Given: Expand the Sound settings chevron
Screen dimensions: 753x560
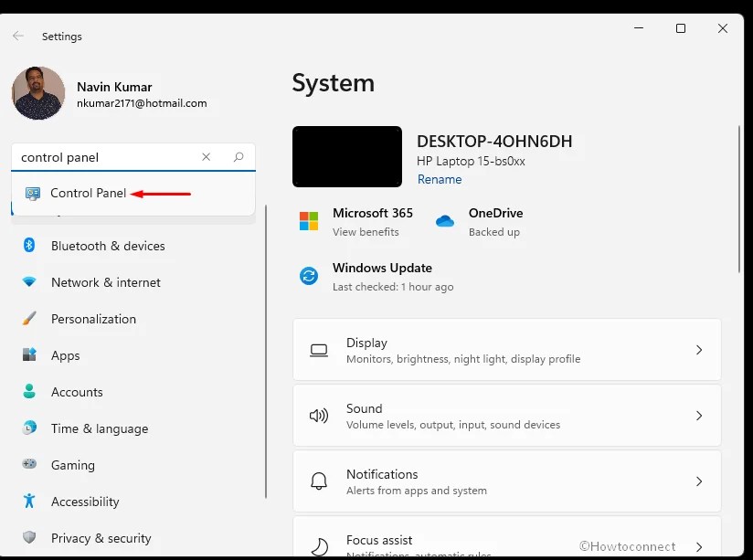Looking at the screenshot, I should [x=699, y=416].
